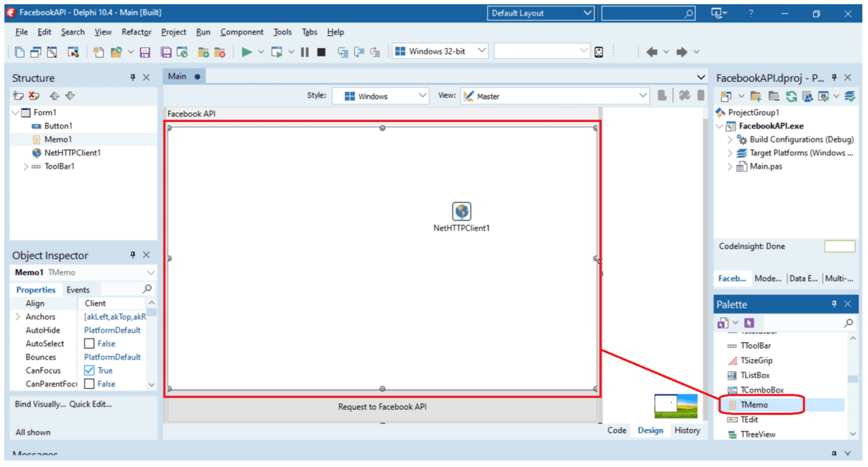868x467 pixels.
Task: Open the Refactor menu
Action: coord(136,32)
